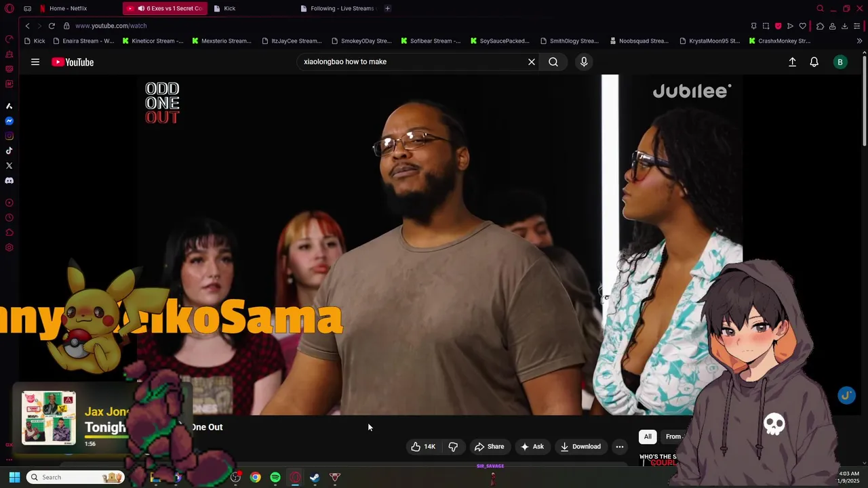Open browser downloads arrow icon

pos(844,26)
